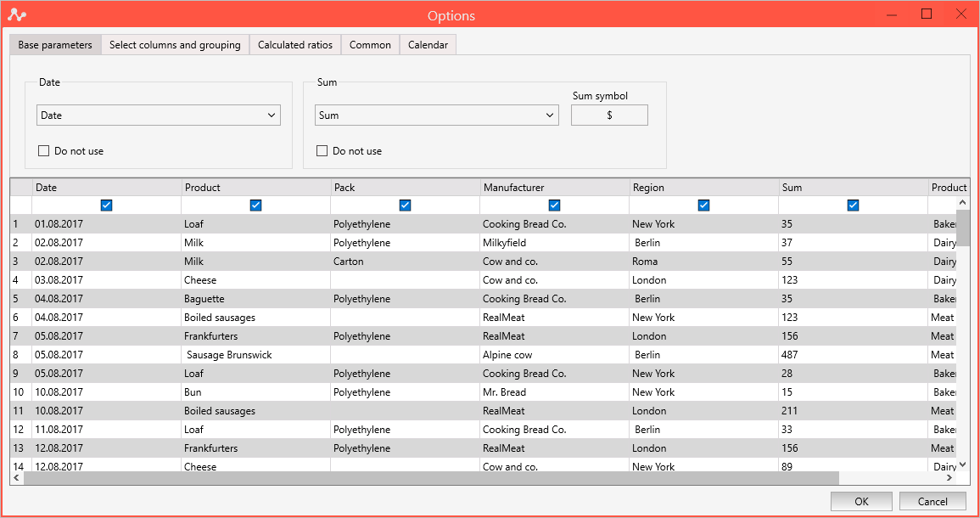Click the horizontal scrollbar thumb
The image size is (980, 518).
431,477
